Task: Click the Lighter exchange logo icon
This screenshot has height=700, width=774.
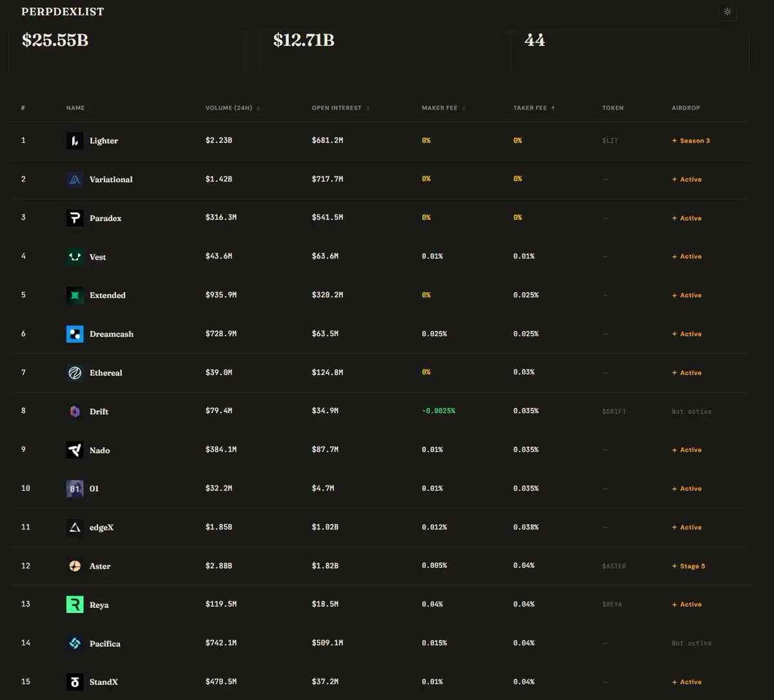Action: click(x=75, y=141)
